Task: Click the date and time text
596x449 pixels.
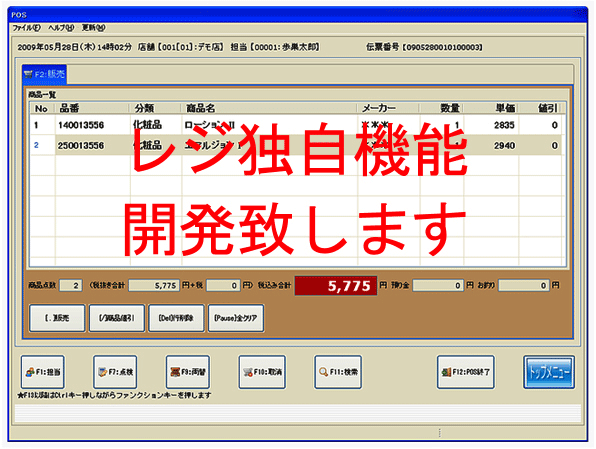Action: coord(74,47)
